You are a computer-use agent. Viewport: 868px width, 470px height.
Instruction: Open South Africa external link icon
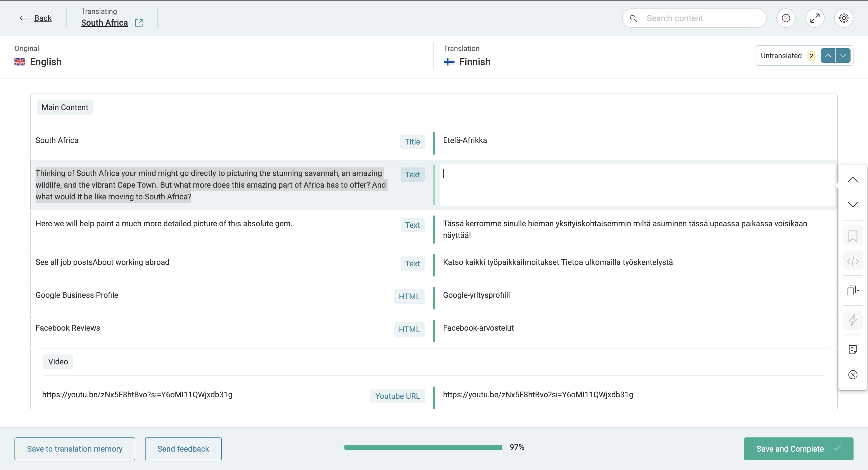[139, 23]
